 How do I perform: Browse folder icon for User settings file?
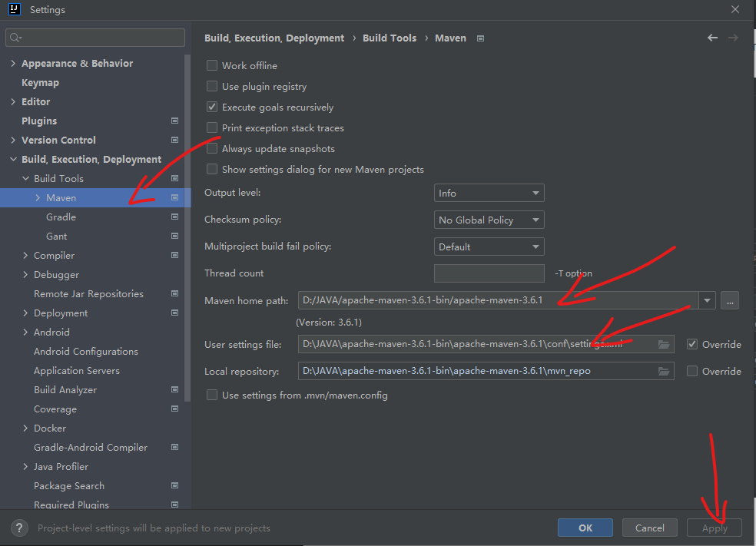click(x=664, y=344)
